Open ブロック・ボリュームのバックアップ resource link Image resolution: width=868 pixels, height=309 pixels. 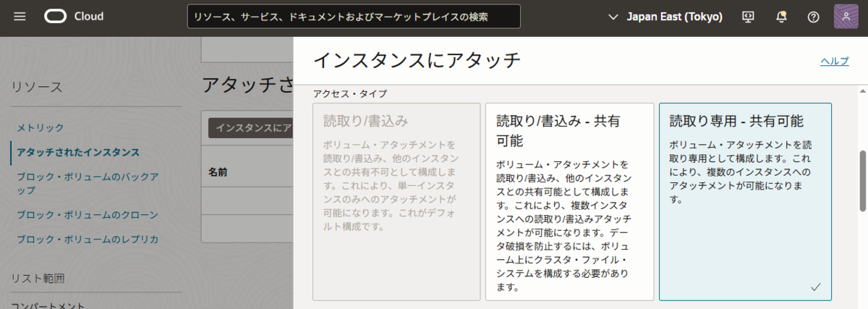pos(88,183)
